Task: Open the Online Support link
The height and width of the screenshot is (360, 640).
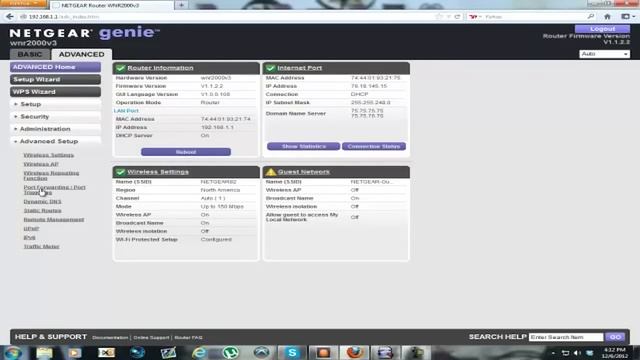Action: pos(151,338)
